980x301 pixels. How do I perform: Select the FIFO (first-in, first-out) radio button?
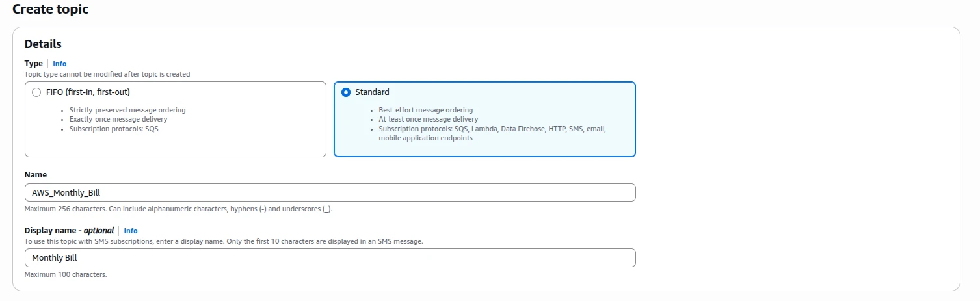click(36, 92)
